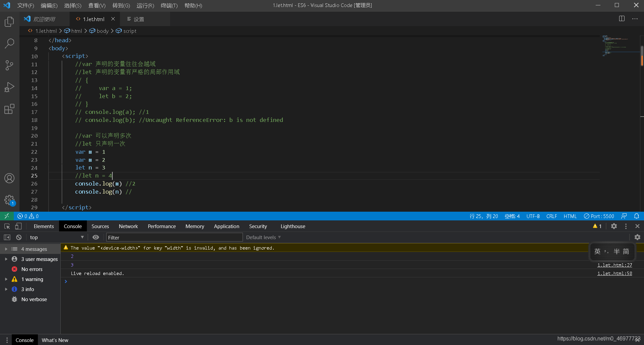This screenshot has height=345, width=644.
Task: Change encoding via UTF-8 status item
Action: pyautogui.click(x=533, y=216)
